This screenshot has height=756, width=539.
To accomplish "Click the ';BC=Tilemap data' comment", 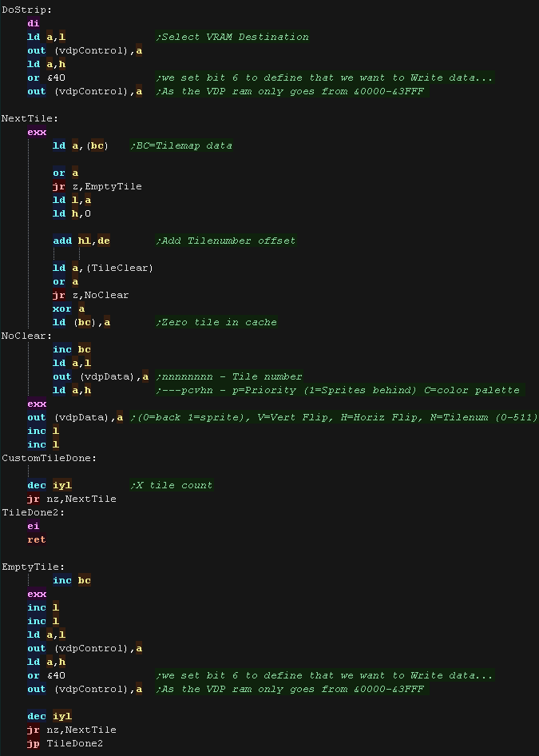I will [x=181, y=145].
